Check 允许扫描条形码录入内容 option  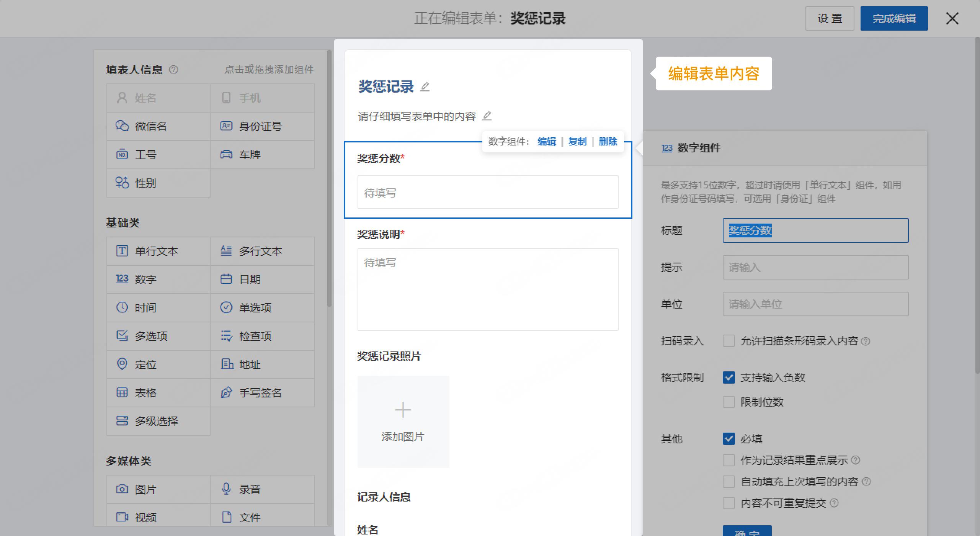pos(728,341)
